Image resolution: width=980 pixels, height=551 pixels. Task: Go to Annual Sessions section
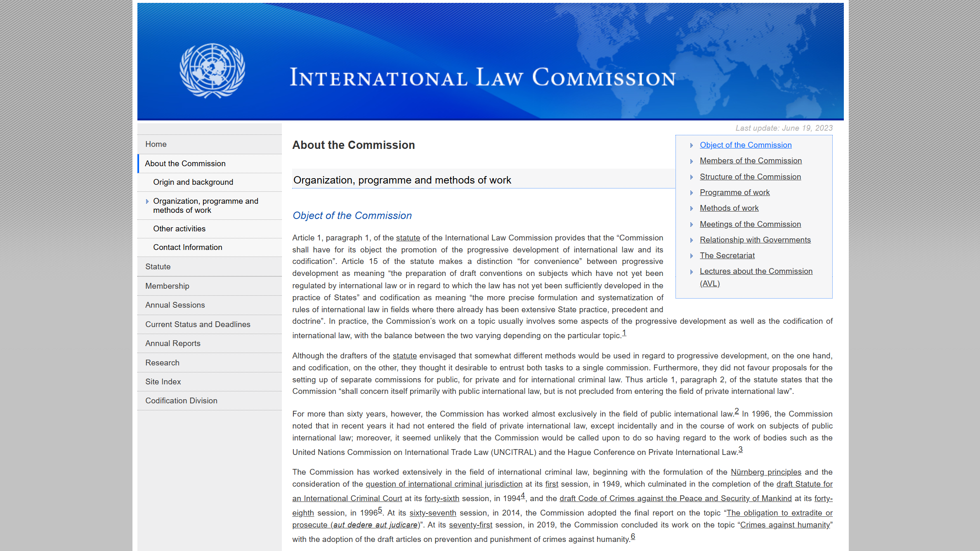pos(175,305)
